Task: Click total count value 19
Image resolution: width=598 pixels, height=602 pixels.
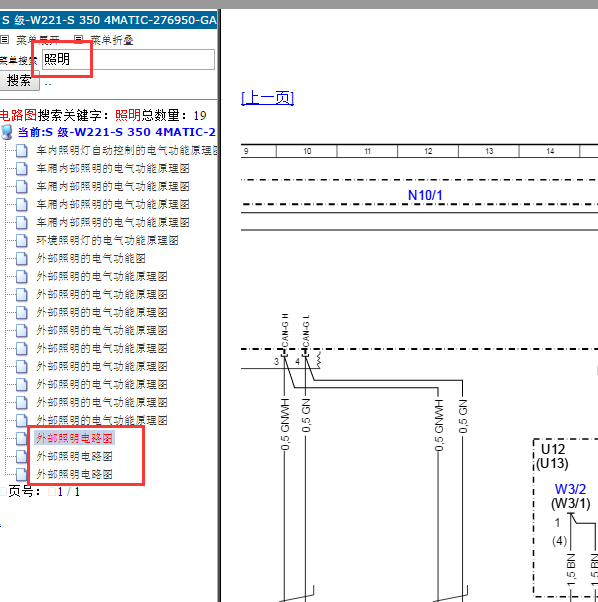Action: point(200,116)
